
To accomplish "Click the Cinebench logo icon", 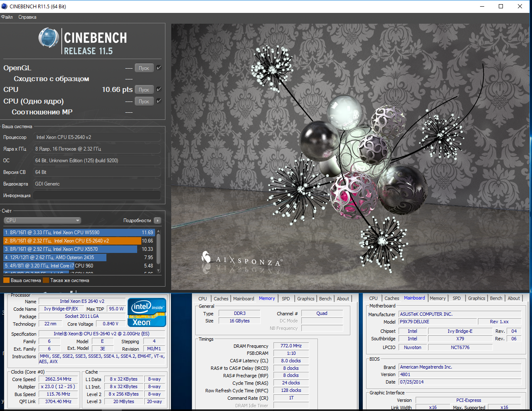I will pyautogui.click(x=49, y=38).
